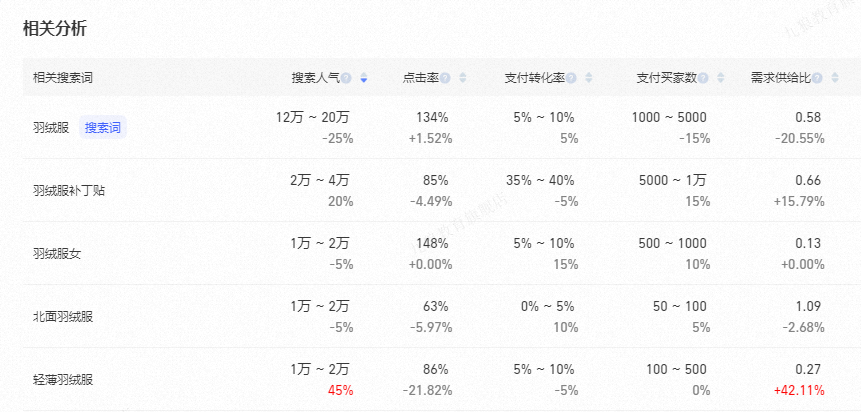Click the help icon beside 点击率
861x412 pixels.
coord(446,78)
